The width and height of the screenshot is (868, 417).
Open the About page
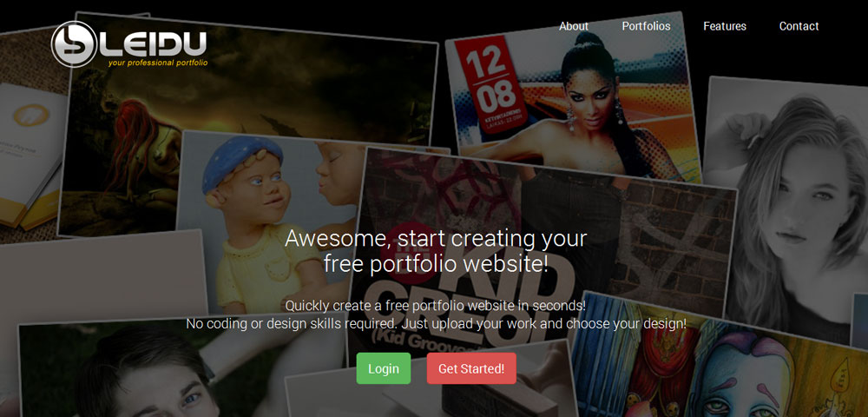pos(574,26)
